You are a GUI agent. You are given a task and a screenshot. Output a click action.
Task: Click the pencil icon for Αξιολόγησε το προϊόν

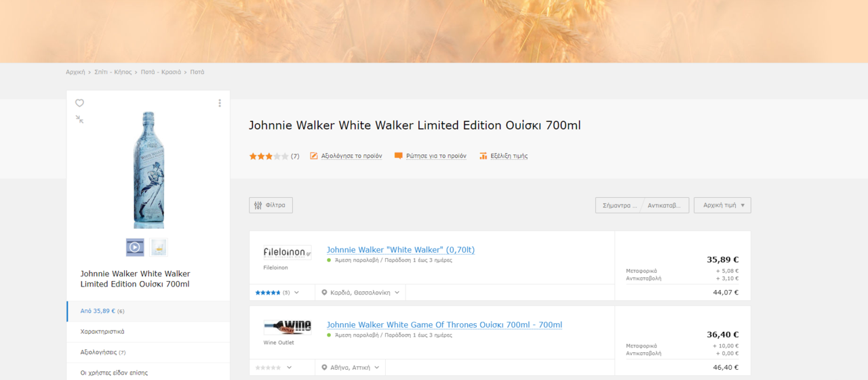coord(314,156)
